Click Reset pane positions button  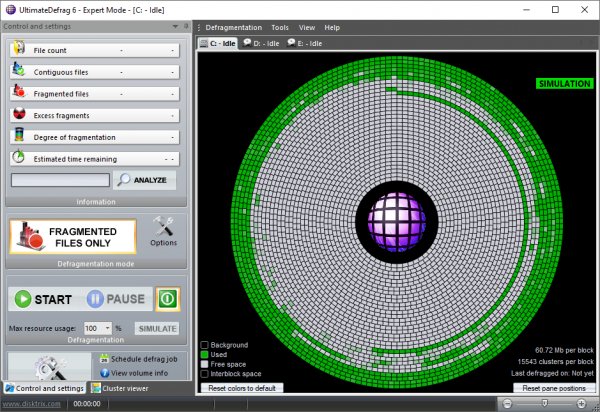click(x=554, y=388)
